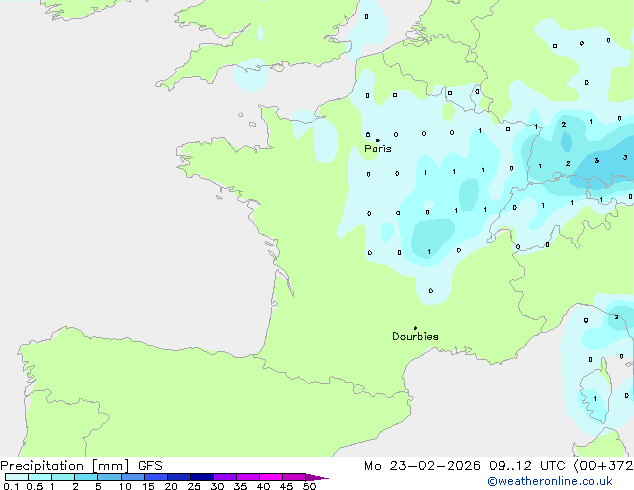Viewport: 634px width, 490px height.
Task: Click the '25' legend scale label
Action: (194, 486)
